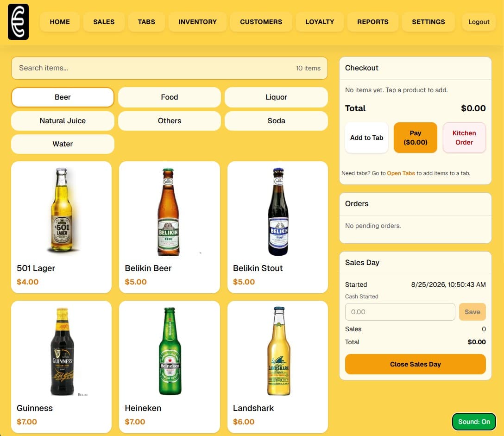Switch to the Liquor category
This screenshot has width=504, height=436.
276,97
